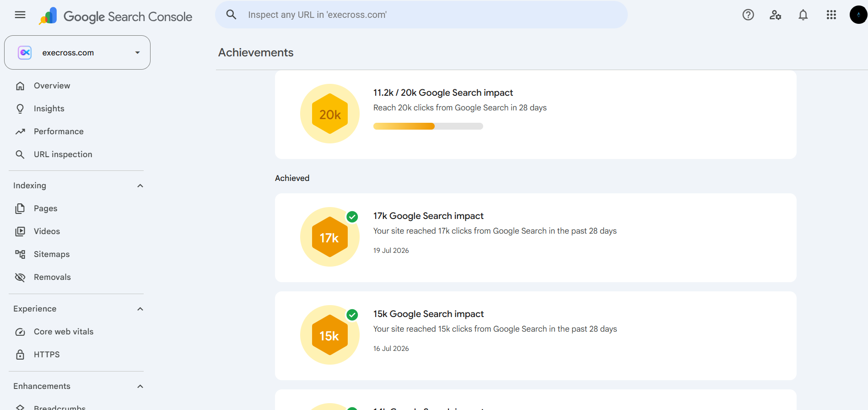The image size is (868, 410).
Task: Click the 20k hexagon badge
Action: [330, 114]
